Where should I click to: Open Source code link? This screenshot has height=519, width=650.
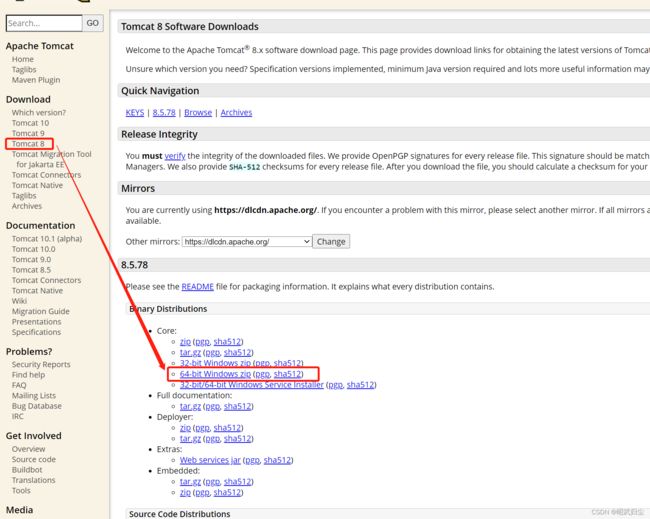pos(34,459)
